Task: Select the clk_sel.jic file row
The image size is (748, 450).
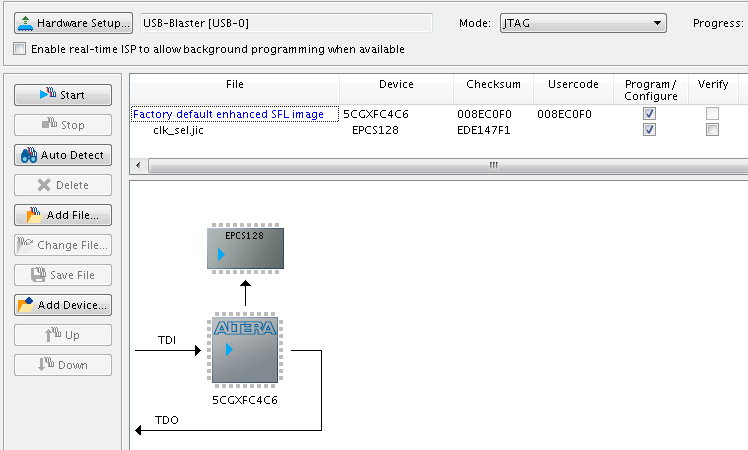Action: point(178,130)
